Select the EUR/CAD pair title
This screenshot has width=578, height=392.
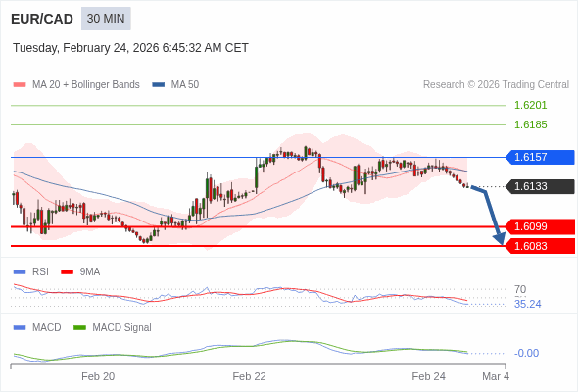(x=42, y=19)
